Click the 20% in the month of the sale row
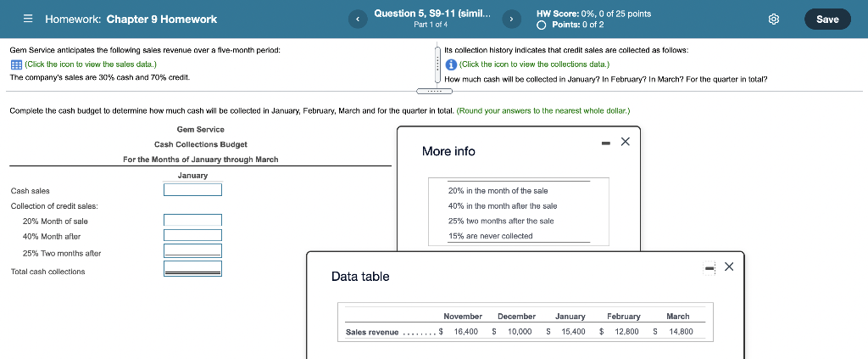Screen dimensions: 868x359 498,191
